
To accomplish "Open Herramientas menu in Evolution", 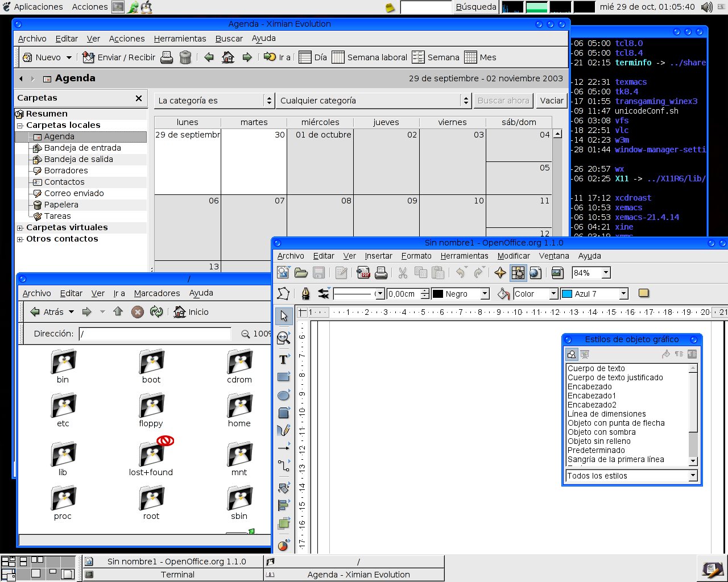I will tap(180, 39).
